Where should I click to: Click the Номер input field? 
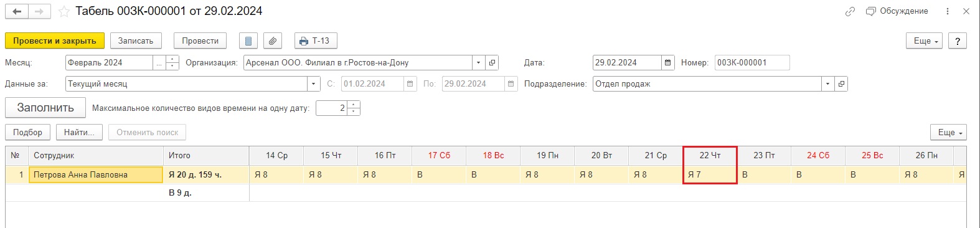tap(752, 63)
